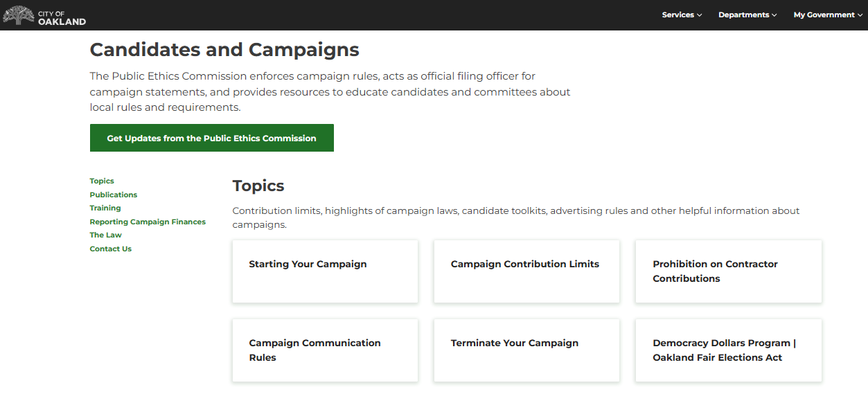Screen dimensions: 868x394
Task: Open the Starting Your Campaign card
Action: pyautogui.click(x=325, y=271)
